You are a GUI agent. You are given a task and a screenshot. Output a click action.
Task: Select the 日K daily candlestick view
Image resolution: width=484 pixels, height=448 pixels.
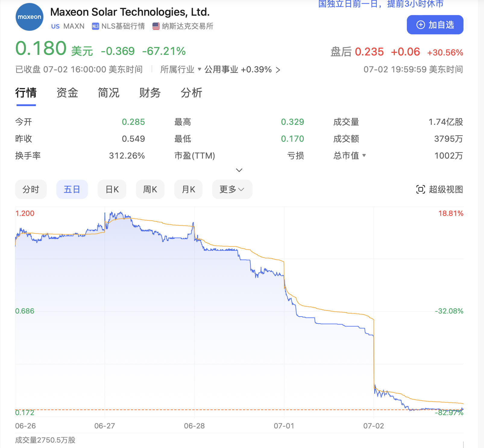click(x=112, y=189)
